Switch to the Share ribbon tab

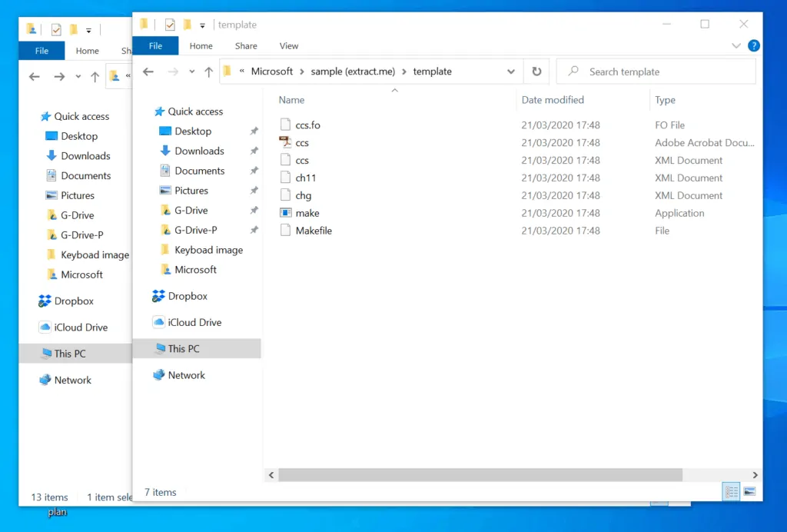click(245, 45)
